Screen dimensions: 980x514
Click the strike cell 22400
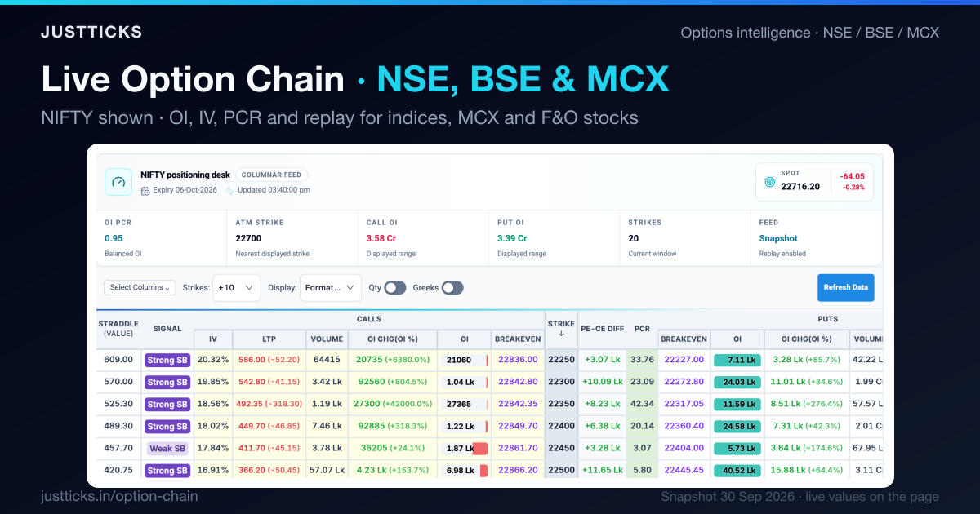tap(561, 426)
